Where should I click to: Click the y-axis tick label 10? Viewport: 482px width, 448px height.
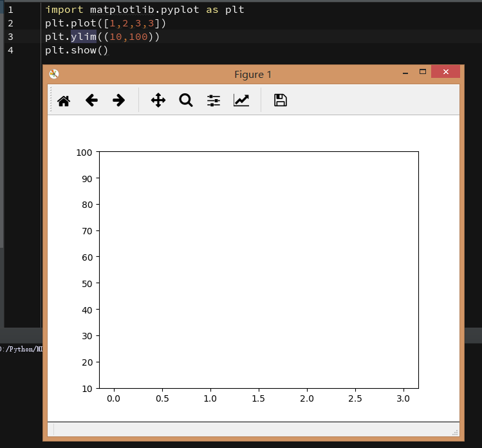87,389
